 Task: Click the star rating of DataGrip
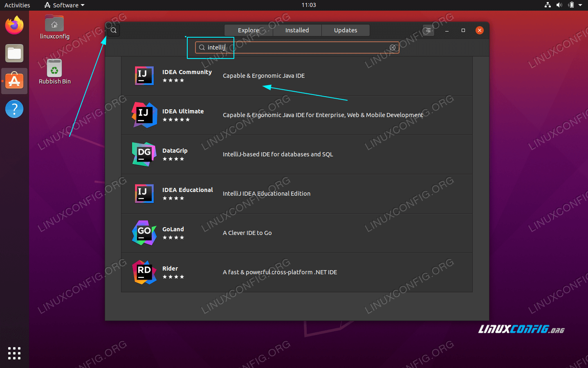tap(173, 159)
